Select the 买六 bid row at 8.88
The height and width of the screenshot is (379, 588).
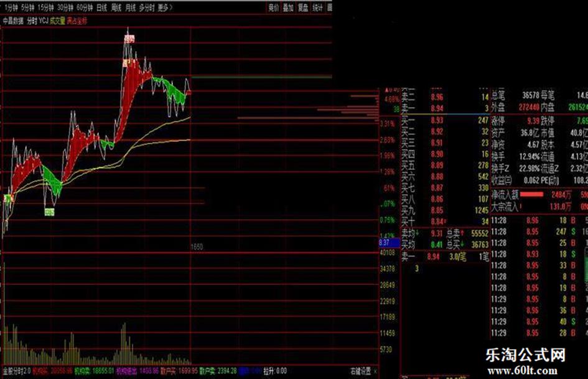pos(445,177)
